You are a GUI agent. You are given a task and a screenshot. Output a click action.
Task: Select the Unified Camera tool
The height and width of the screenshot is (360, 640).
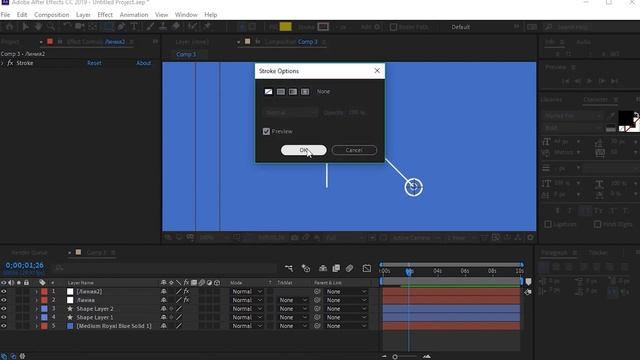(80, 27)
